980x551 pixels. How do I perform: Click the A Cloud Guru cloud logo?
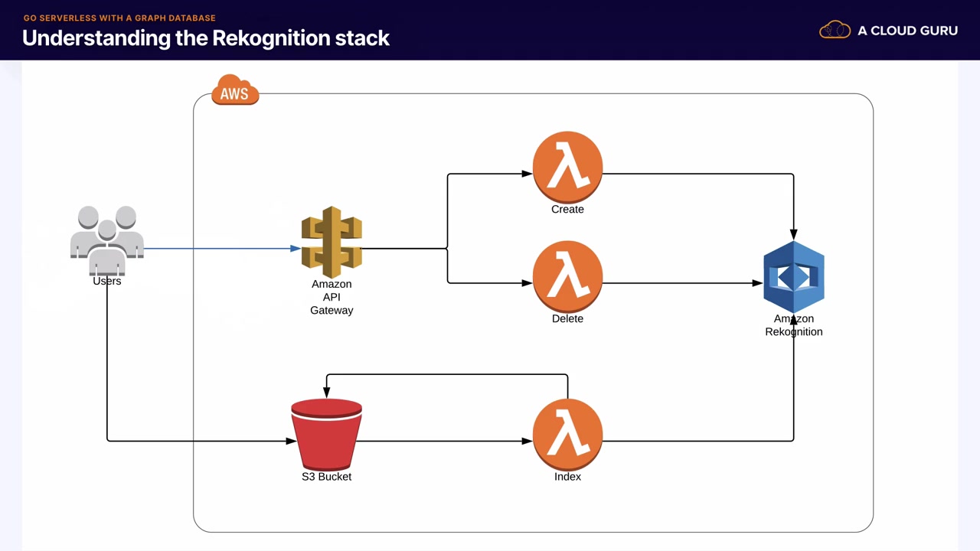click(x=835, y=30)
